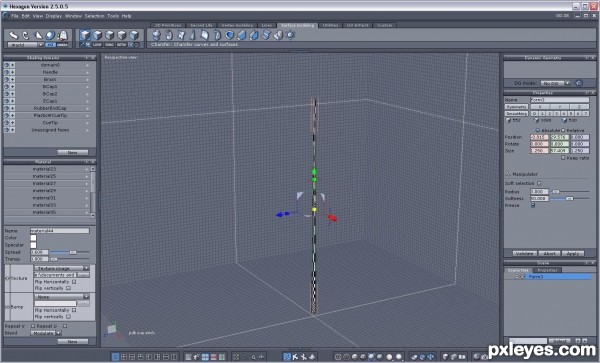Click the Rotate manipulator tool icon
Image resolution: width=600 pixels, height=363 pixels.
(x=26, y=35)
